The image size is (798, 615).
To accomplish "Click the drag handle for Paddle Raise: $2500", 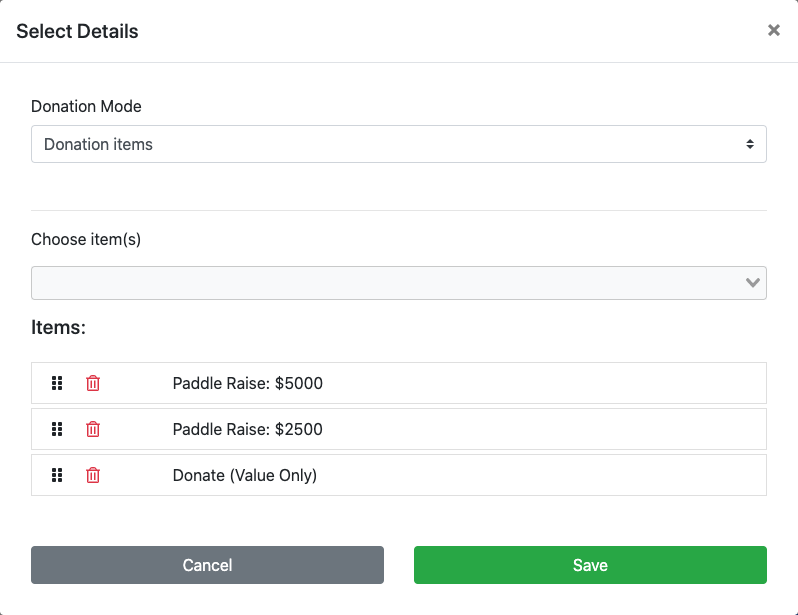I will (x=57, y=429).
